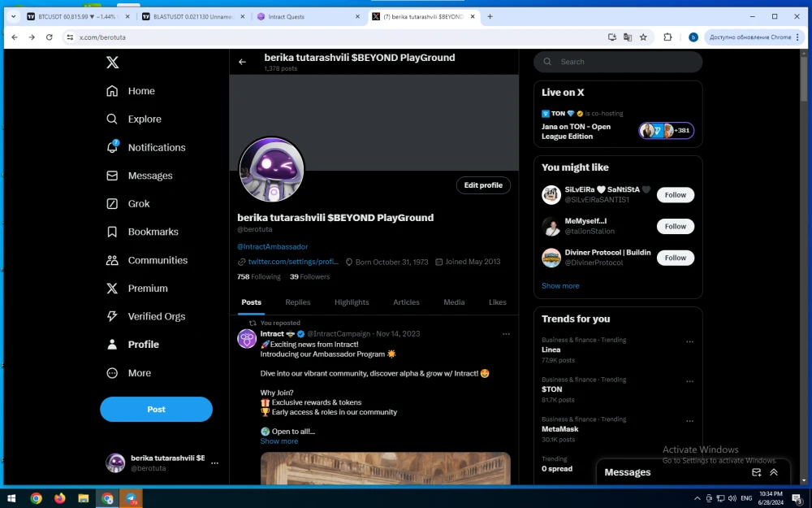Viewport: 812px width, 508px height.
Task: Open the $TON trending topic
Action: [x=551, y=389]
